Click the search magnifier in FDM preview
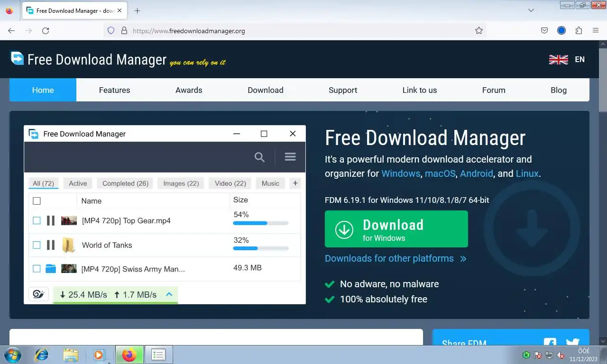607x364 pixels. pyautogui.click(x=259, y=157)
